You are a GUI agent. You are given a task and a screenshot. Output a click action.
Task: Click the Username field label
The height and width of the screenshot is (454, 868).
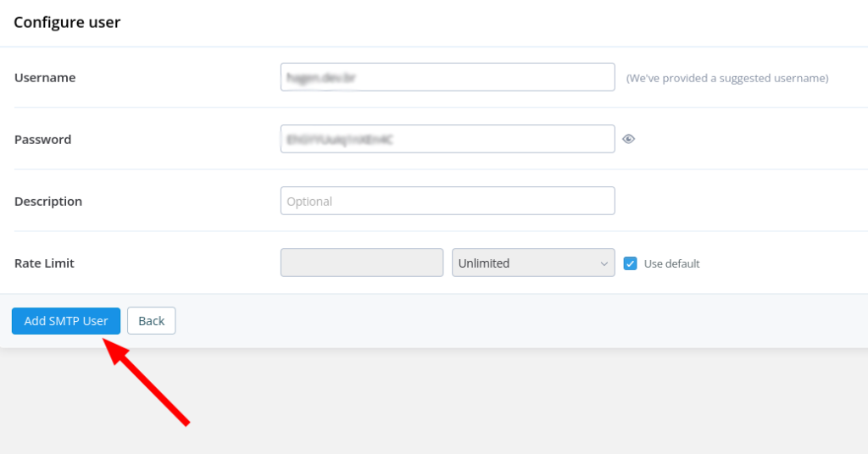(45, 78)
